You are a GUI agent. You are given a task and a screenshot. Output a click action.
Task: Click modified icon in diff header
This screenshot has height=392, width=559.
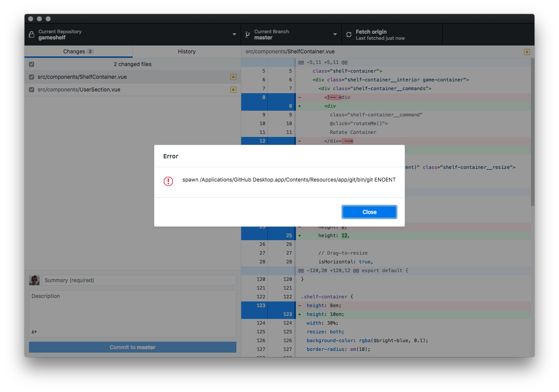point(527,52)
